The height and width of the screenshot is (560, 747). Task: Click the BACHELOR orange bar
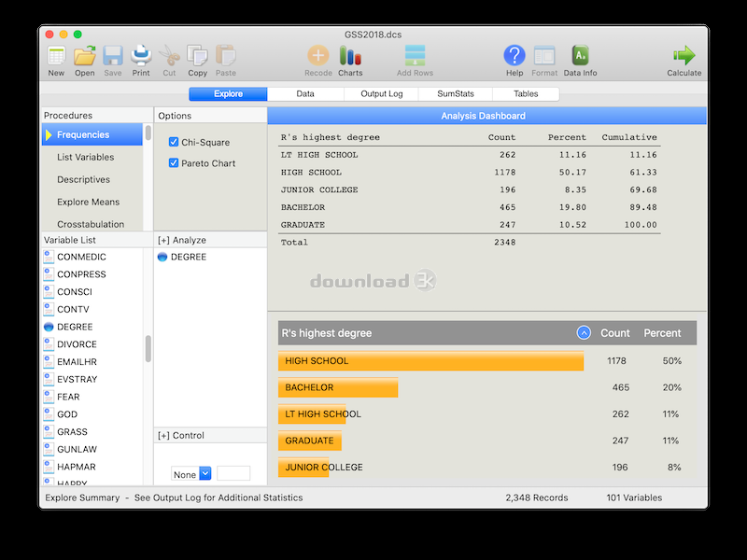pos(338,387)
